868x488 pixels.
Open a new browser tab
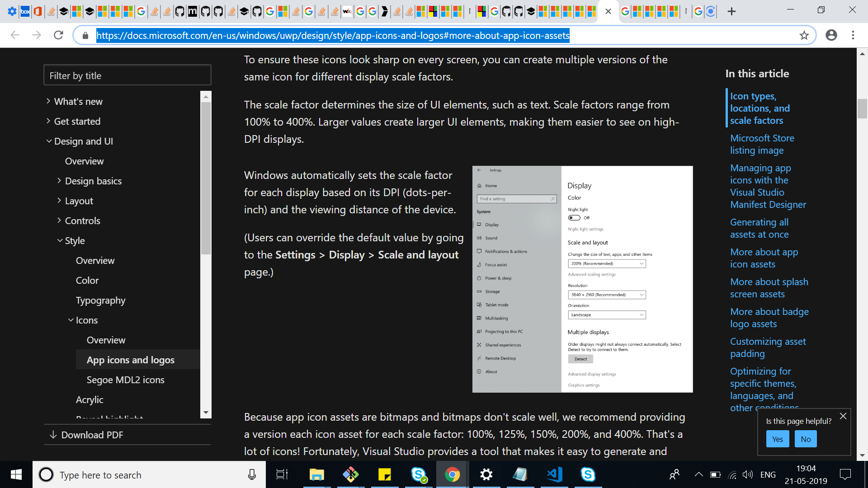pos(731,11)
